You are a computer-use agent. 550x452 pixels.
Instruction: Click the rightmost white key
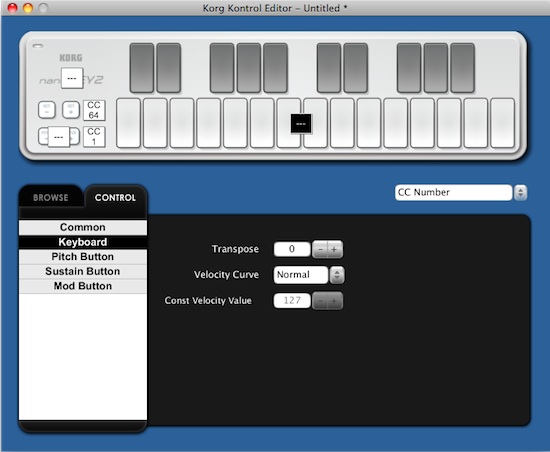pos(502,123)
